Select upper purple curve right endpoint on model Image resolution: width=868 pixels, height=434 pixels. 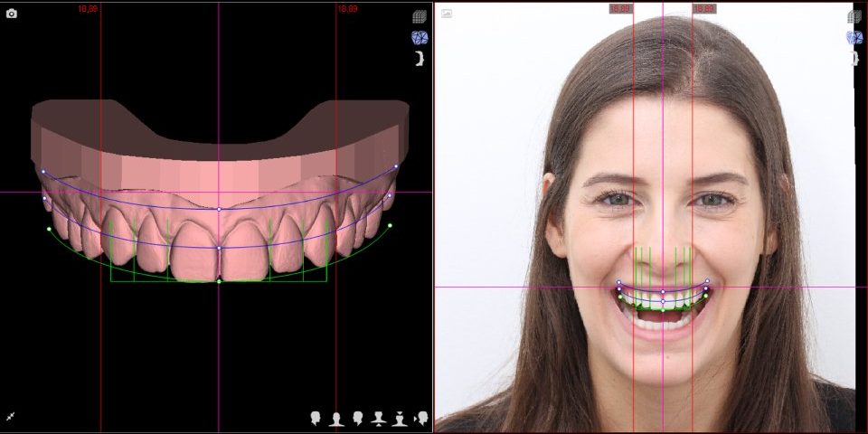coord(396,166)
